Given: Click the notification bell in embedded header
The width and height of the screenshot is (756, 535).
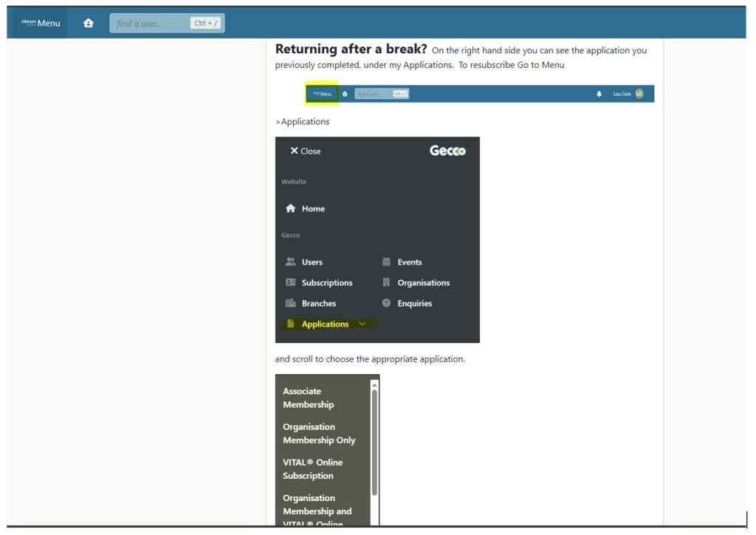Looking at the screenshot, I should (x=599, y=94).
